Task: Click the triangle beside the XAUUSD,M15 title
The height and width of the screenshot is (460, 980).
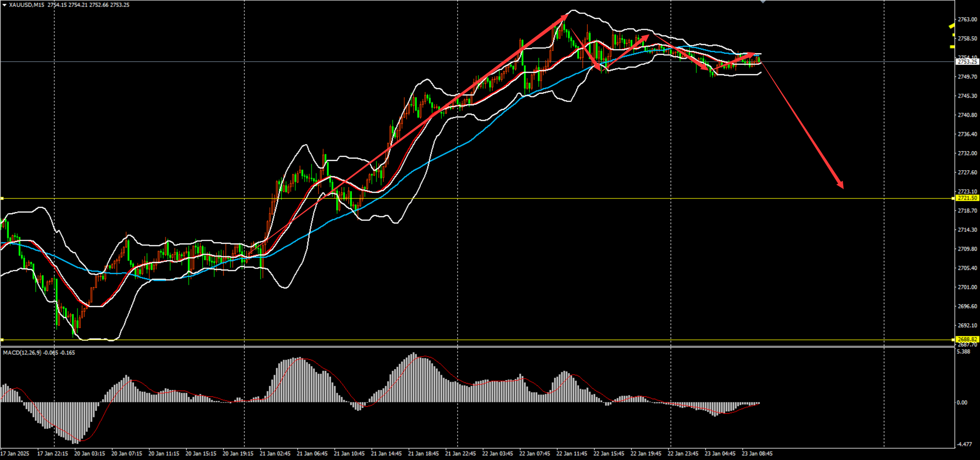Action: click(x=5, y=5)
